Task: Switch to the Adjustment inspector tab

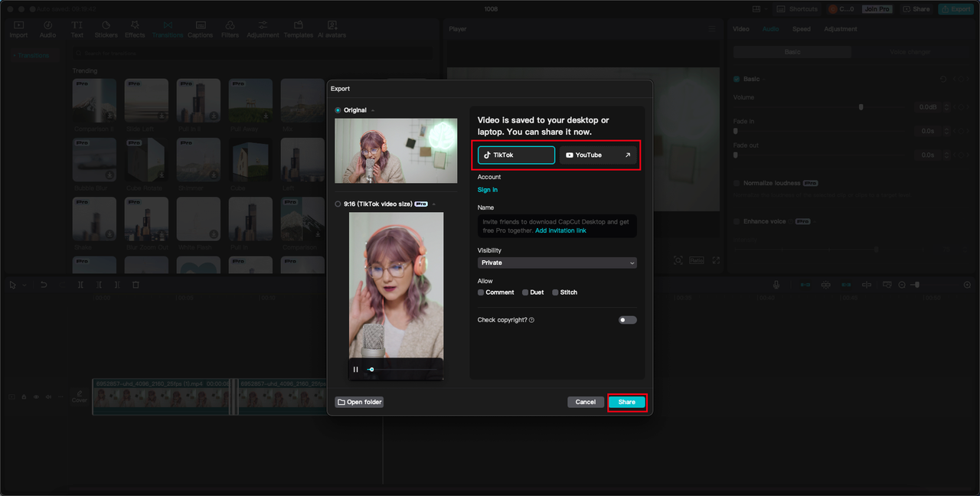Action: click(841, 29)
